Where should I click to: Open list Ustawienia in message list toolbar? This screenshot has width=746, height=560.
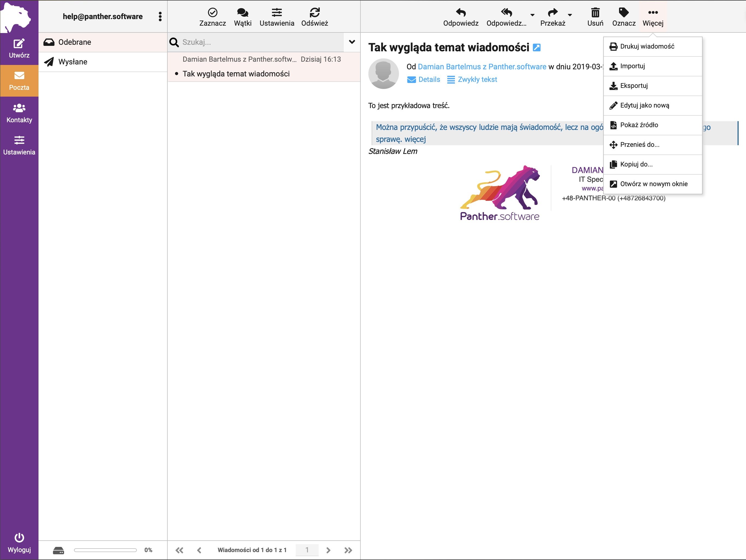pos(277,17)
